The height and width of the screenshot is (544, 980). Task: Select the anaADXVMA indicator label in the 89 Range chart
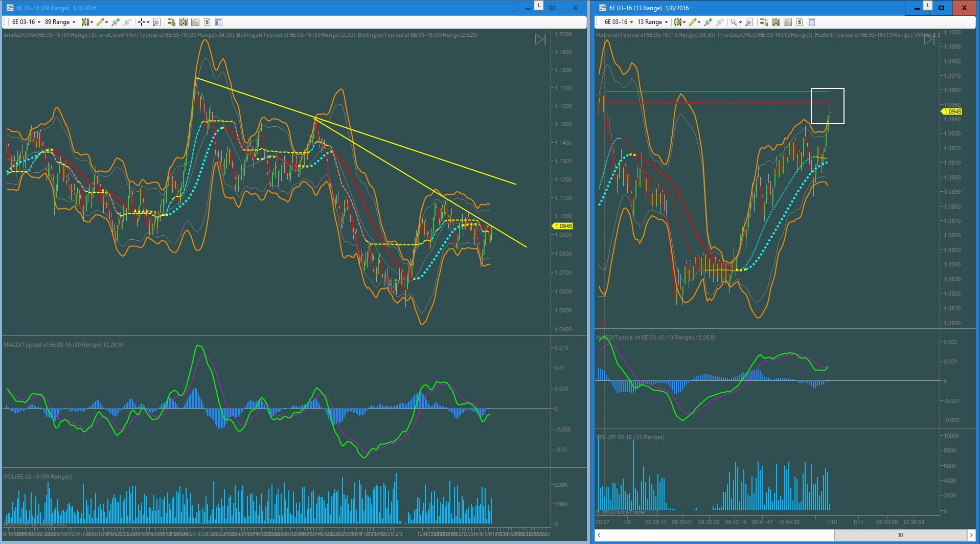[50, 35]
